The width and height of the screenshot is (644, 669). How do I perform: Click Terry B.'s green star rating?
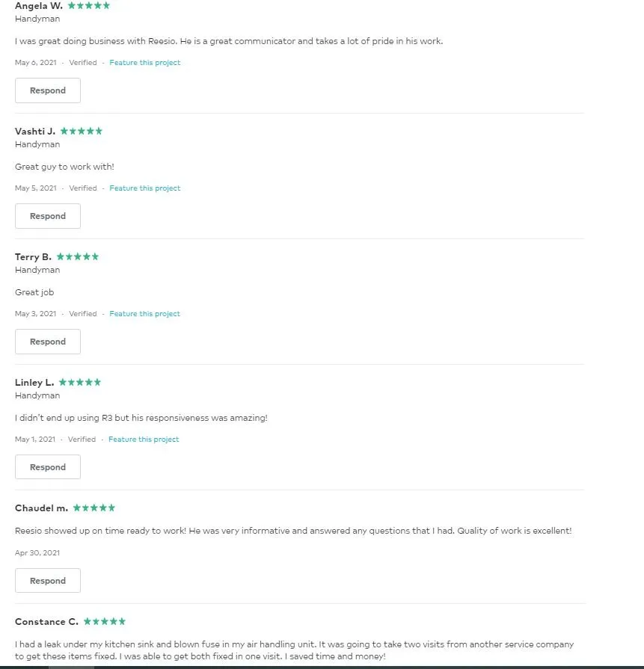[x=78, y=256]
